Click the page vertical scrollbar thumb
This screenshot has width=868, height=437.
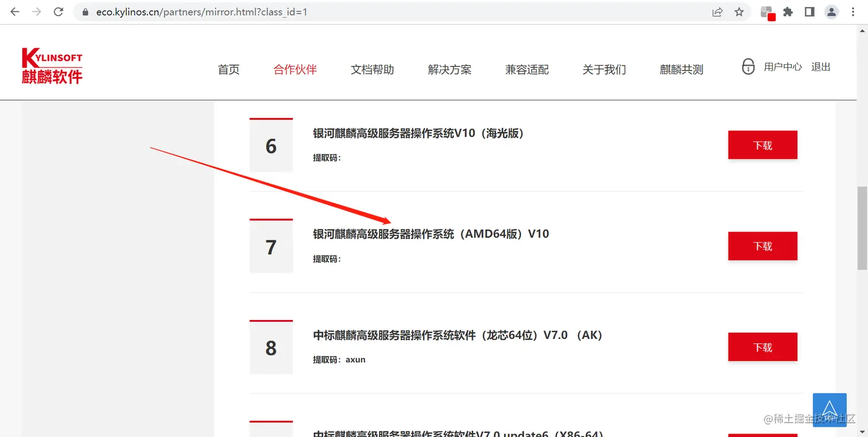[862, 228]
